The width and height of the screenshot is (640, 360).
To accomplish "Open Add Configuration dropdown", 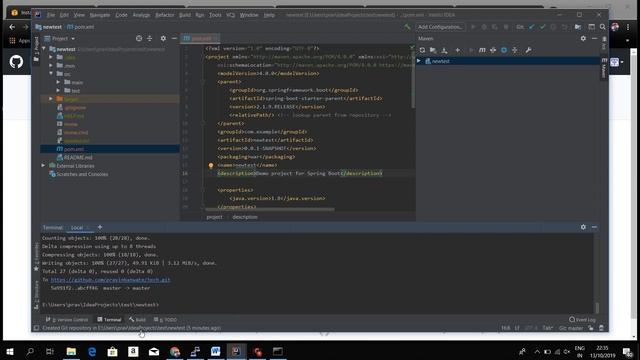I will click(440, 27).
